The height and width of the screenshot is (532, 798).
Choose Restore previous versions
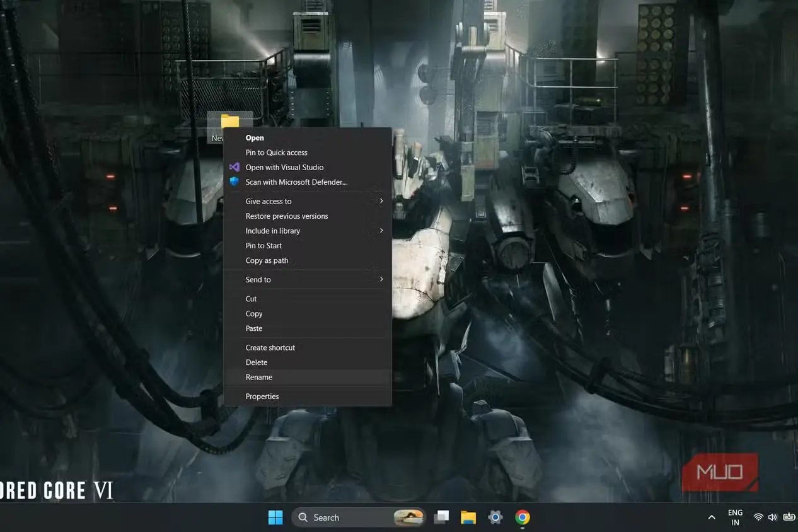click(x=308, y=216)
